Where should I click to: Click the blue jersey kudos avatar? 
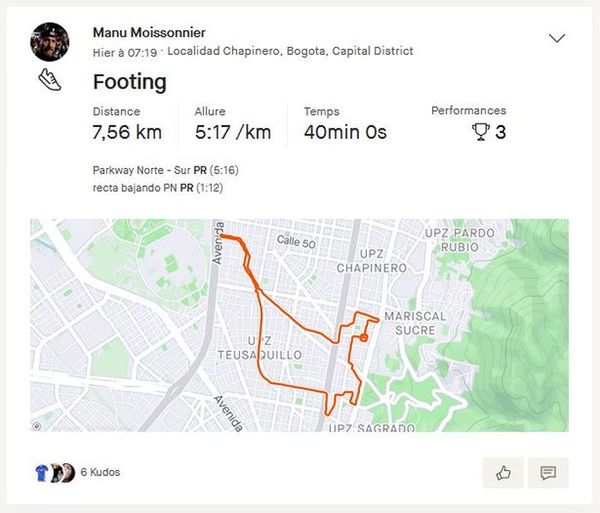coord(39,472)
